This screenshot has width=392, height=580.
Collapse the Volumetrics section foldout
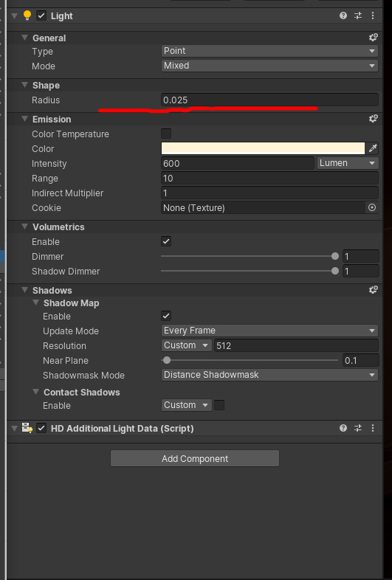click(x=25, y=227)
